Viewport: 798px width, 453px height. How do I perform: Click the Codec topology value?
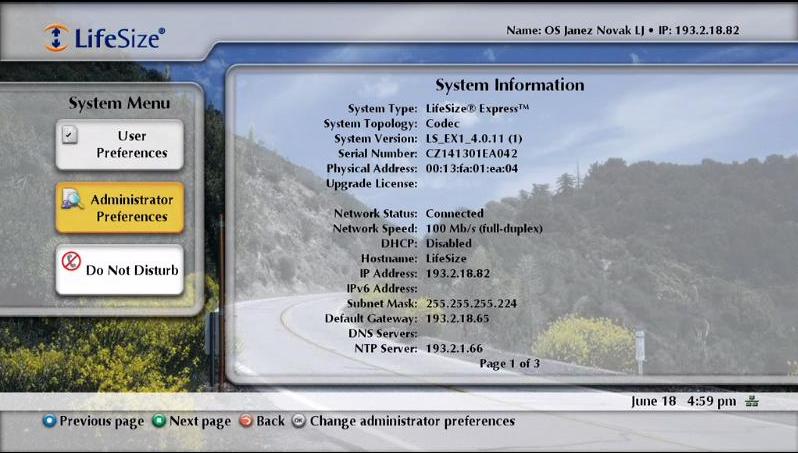(442, 123)
